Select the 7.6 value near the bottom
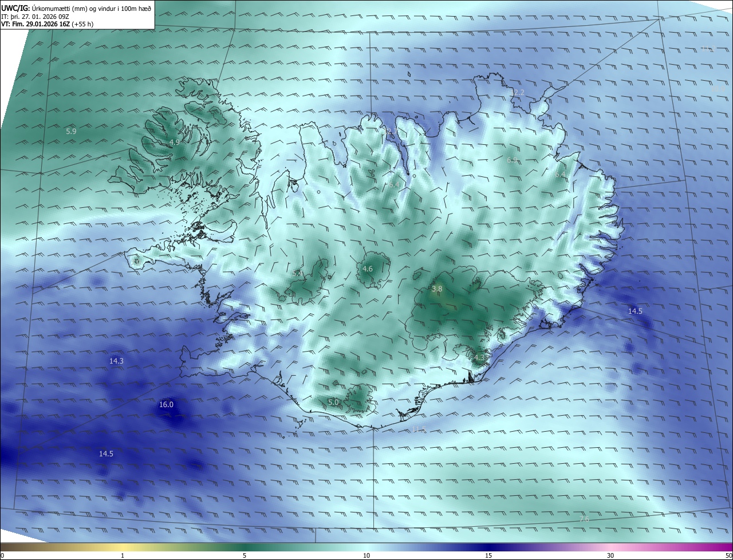 584,519
